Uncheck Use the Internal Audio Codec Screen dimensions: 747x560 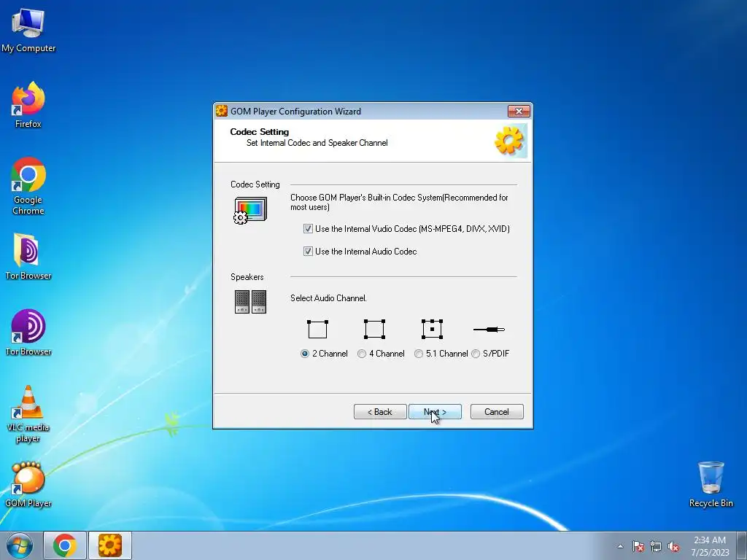click(309, 251)
